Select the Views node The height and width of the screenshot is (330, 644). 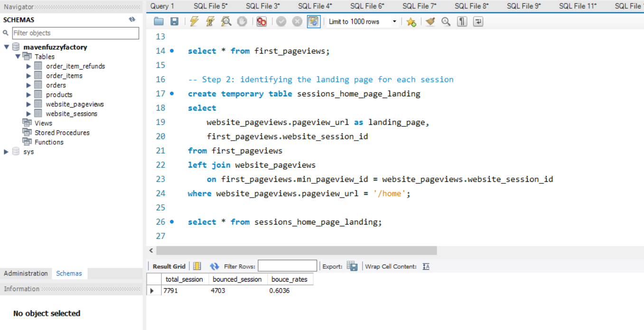point(43,123)
